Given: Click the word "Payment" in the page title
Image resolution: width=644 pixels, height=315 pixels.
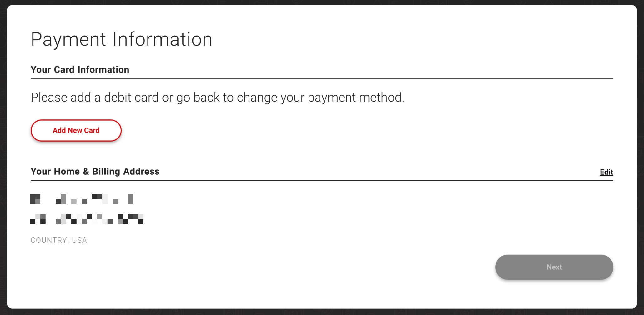Looking at the screenshot, I should tap(68, 40).
